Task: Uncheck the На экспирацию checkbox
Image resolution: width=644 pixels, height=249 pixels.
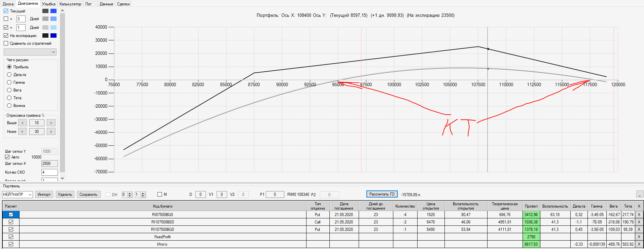Action: tap(6, 36)
